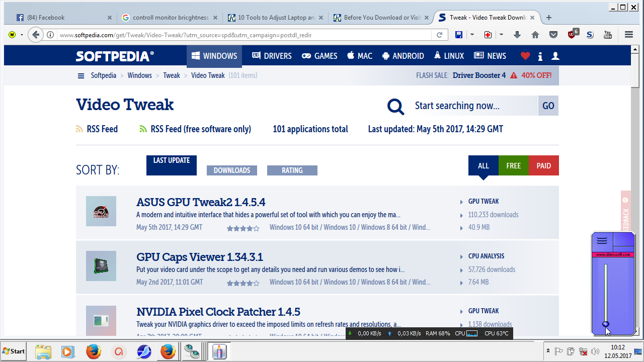Screen dimensions: 644x362
Task: Show hidden system tray icons
Action: tap(548, 351)
